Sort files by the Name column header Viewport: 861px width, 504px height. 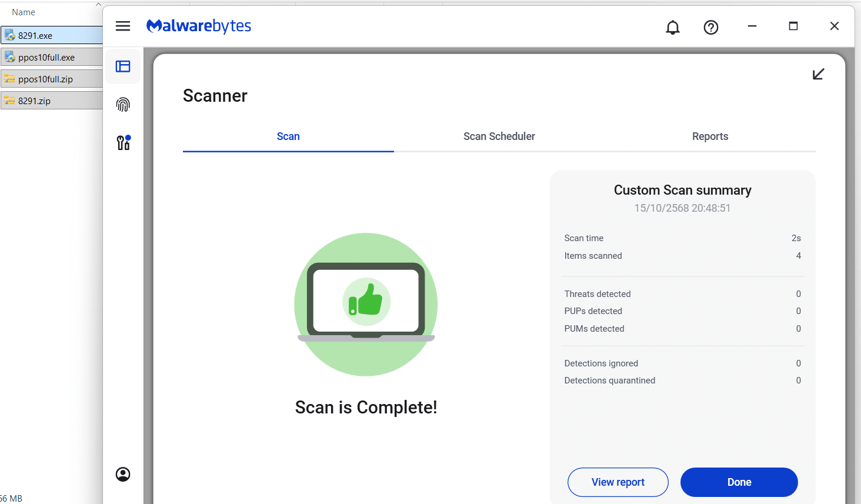24,12
